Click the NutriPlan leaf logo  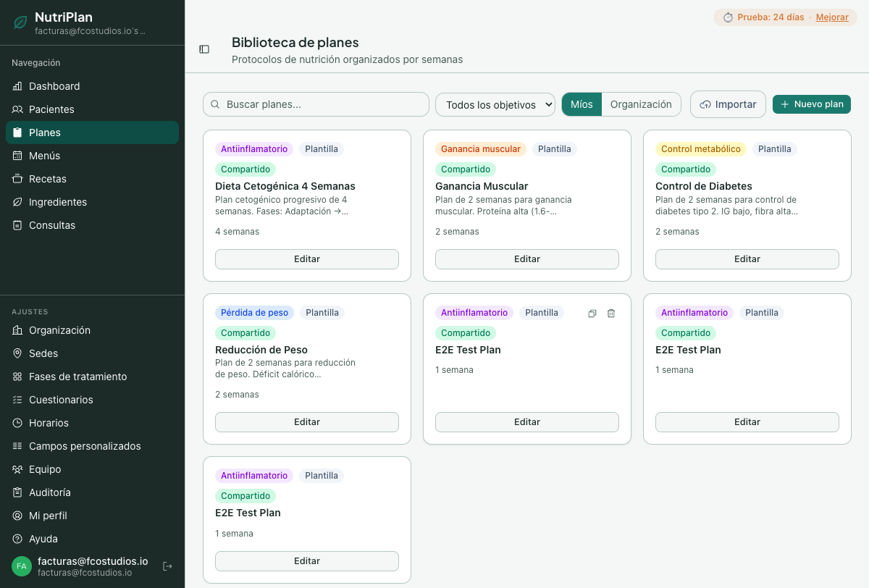pyautogui.click(x=20, y=22)
